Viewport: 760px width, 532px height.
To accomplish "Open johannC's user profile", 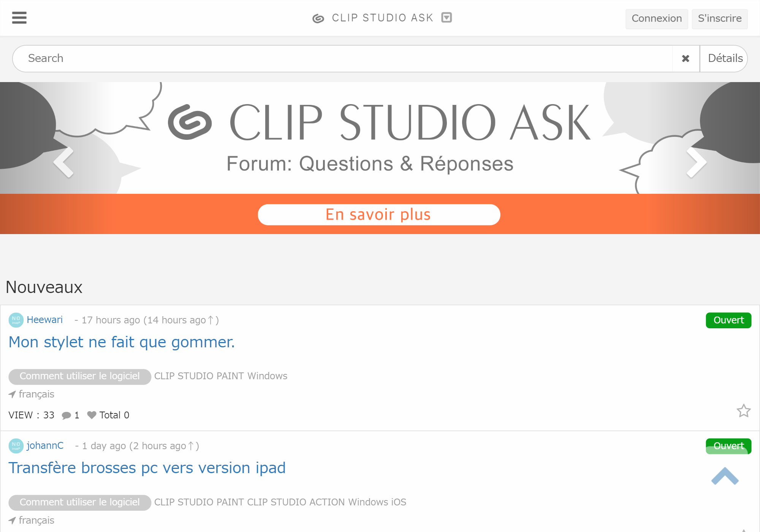I will coord(45,445).
